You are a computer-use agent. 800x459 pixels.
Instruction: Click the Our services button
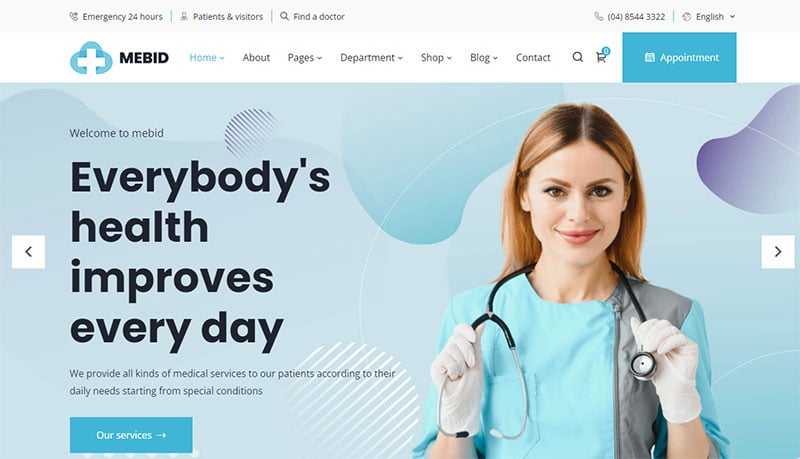[131, 435]
